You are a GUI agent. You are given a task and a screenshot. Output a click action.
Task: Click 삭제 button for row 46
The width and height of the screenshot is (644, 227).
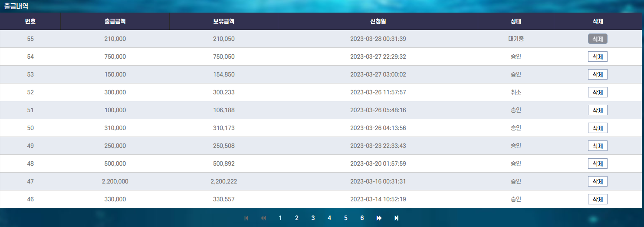(598, 199)
